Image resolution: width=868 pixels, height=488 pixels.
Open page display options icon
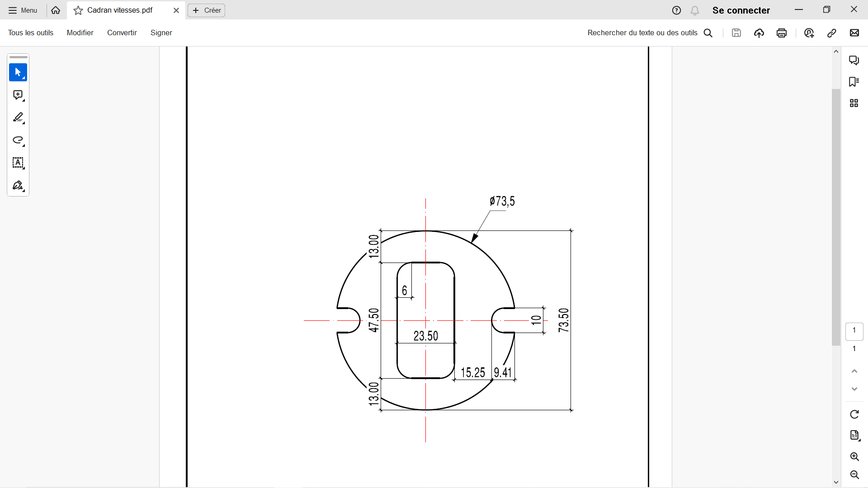click(854, 435)
